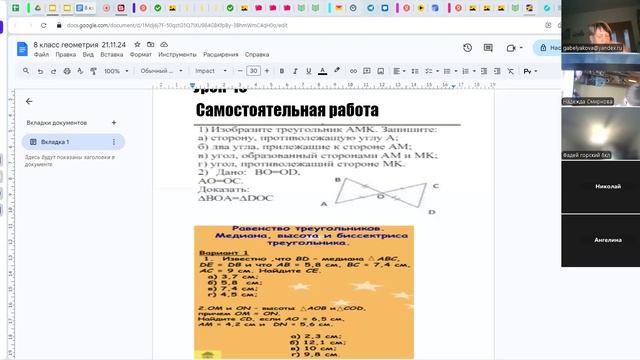
Task: Open the Справка menu
Action: 257,54
